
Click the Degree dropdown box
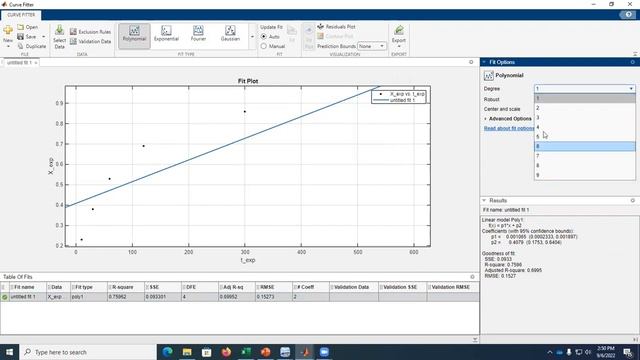(x=584, y=89)
